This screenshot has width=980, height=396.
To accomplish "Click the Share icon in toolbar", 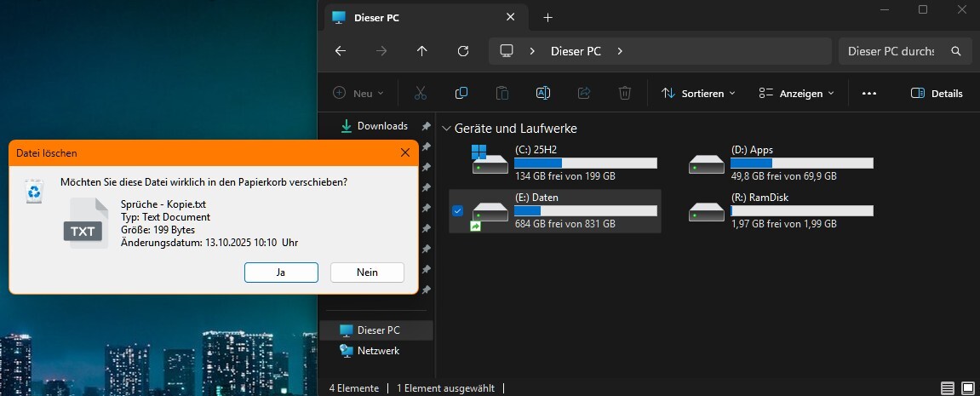I will point(584,93).
